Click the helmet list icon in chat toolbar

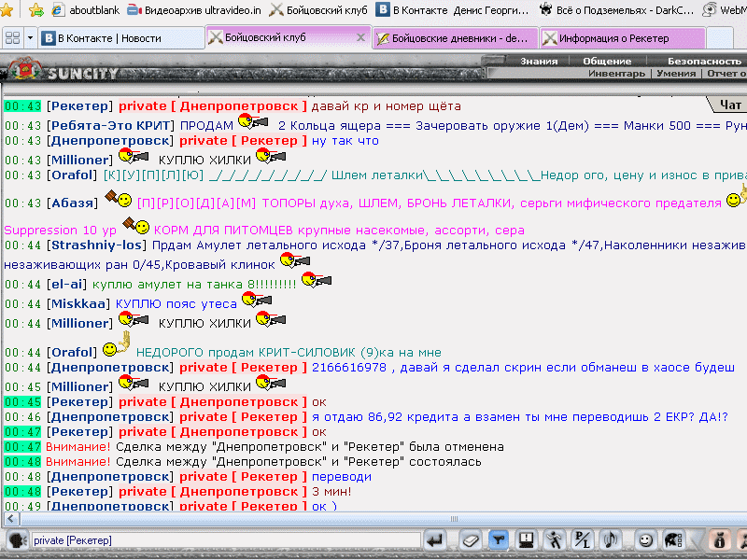(673, 540)
